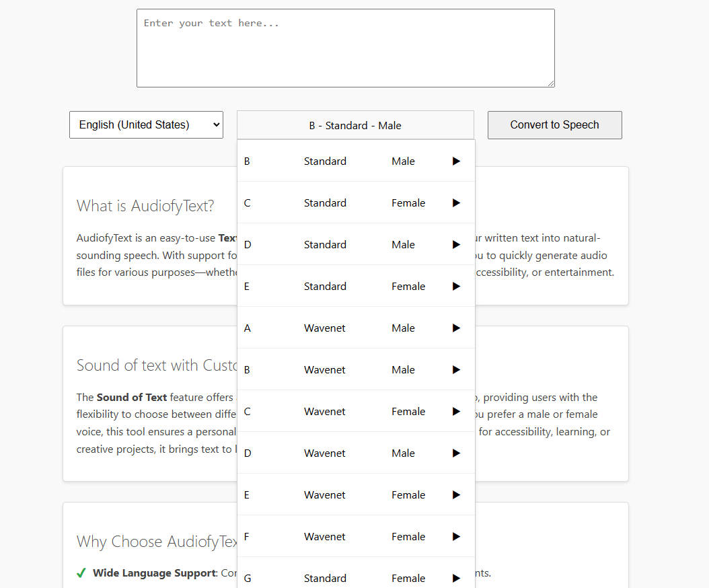Choose voice C Standard Female option
The image size is (709, 588).
point(356,203)
